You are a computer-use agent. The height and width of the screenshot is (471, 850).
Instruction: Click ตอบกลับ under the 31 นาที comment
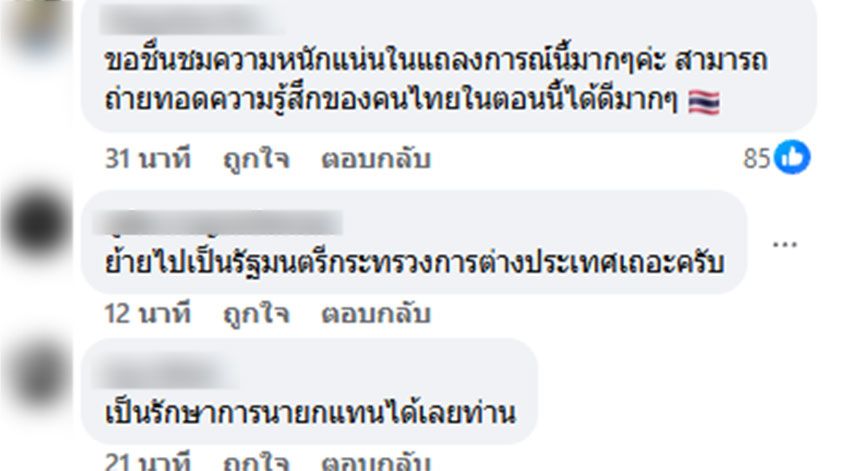pyautogui.click(x=376, y=159)
